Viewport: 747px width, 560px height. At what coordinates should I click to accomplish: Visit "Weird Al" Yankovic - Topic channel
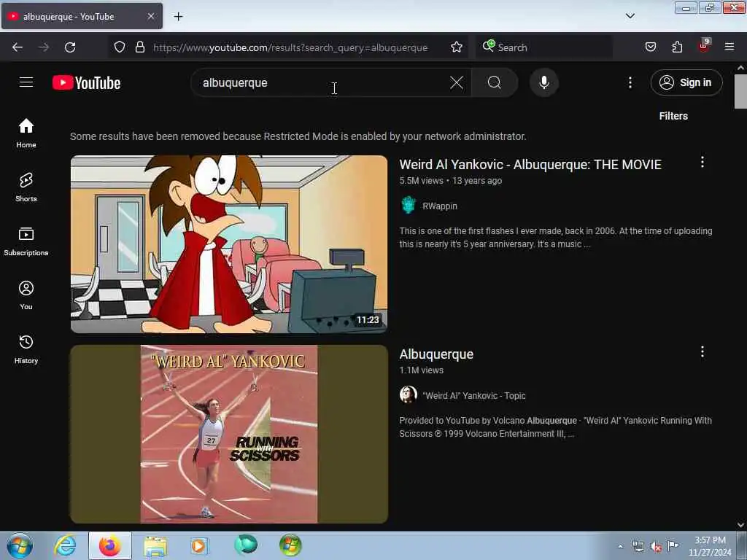474,396
